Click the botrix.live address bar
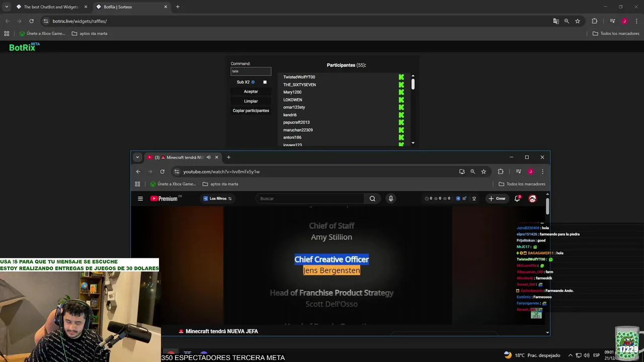Viewport: 644px width, 362px height. pos(297,21)
